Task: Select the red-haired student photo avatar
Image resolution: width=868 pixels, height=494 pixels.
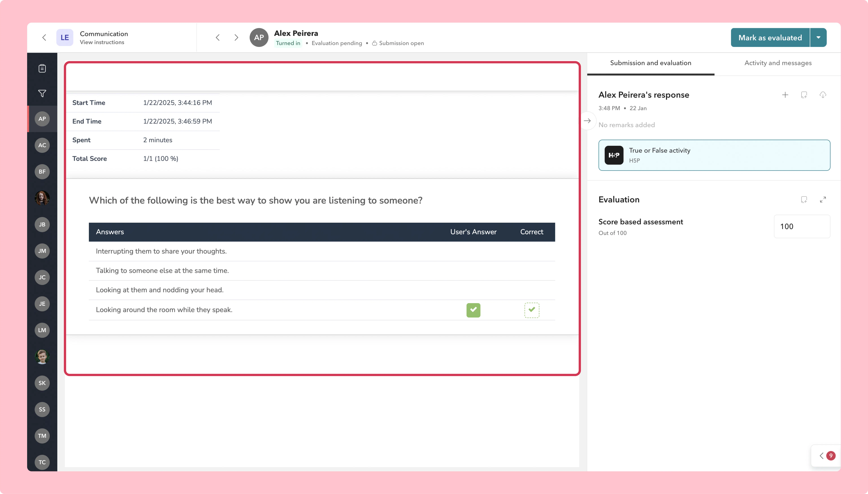Action: [x=42, y=198]
